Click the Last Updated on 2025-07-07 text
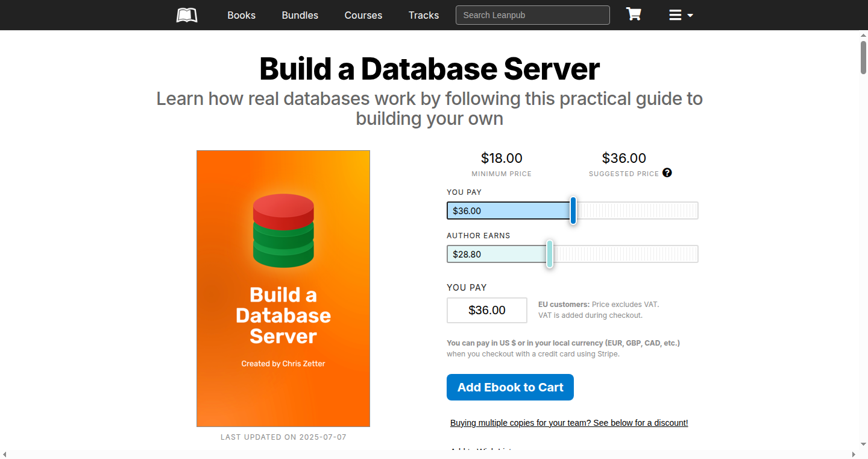The image size is (868, 459). pyautogui.click(x=283, y=437)
